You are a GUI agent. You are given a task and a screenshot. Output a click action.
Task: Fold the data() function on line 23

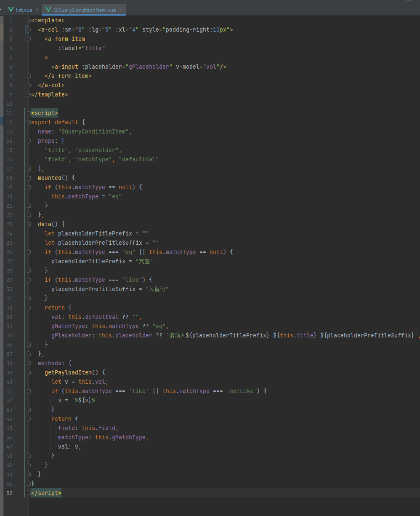(x=29, y=224)
